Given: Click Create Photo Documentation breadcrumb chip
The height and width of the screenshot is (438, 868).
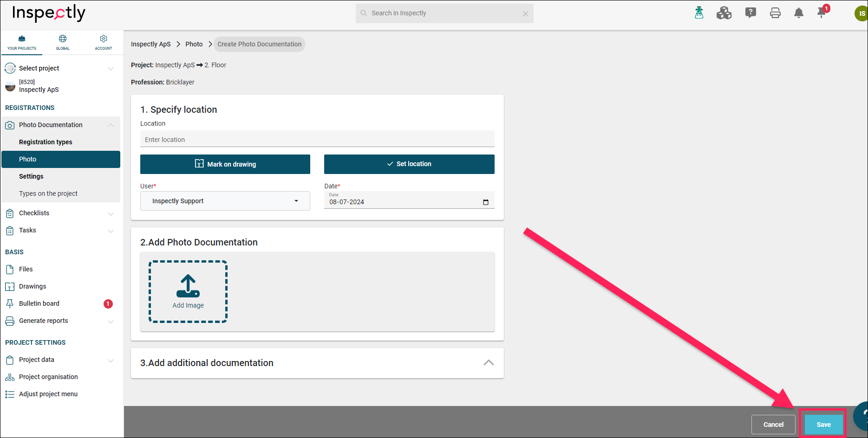Looking at the screenshot, I should [259, 44].
